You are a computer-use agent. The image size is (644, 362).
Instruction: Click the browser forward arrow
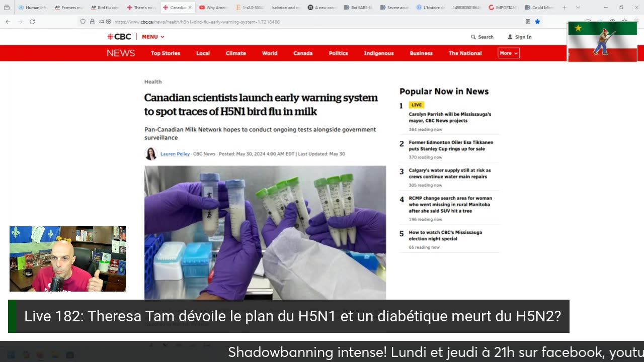pyautogui.click(x=20, y=22)
